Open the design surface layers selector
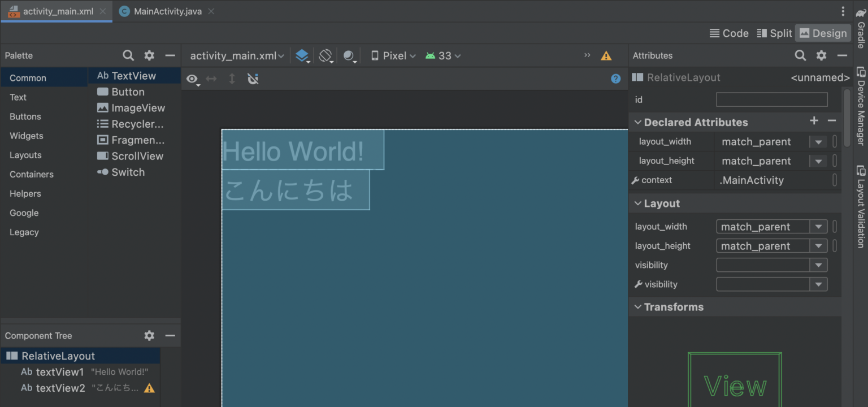Image resolution: width=868 pixels, height=407 pixels. (302, 55)
